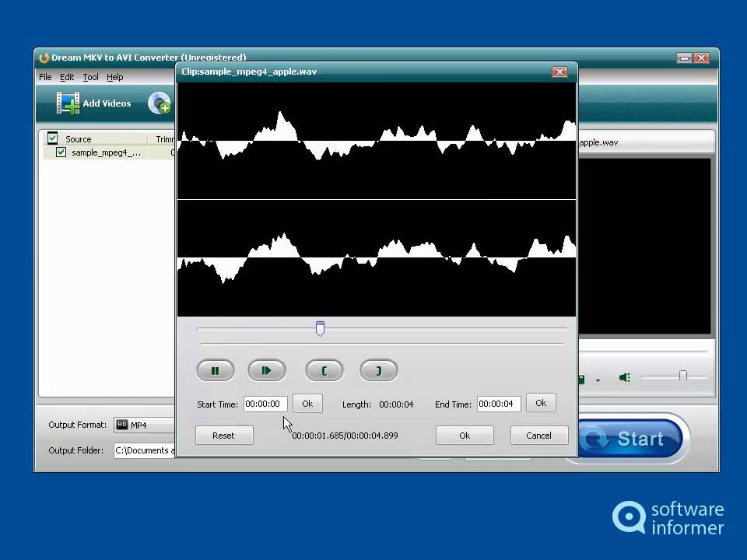
Task: Confirm start time with its Ok button
Action: 307,404
